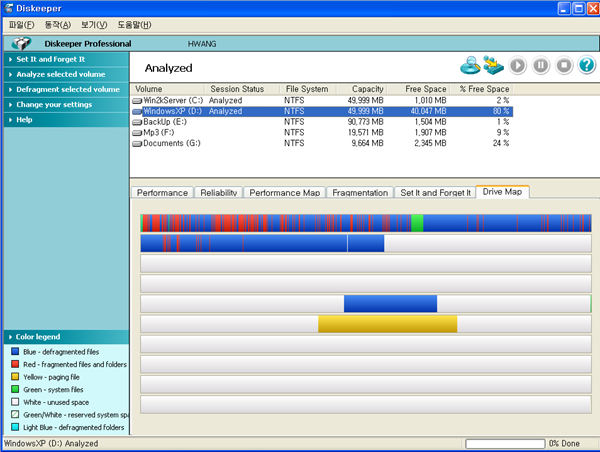The height and width of the screenshot is (452, 600).
Task: Sort by the % Free Space column header
Action: coord(481,89)
